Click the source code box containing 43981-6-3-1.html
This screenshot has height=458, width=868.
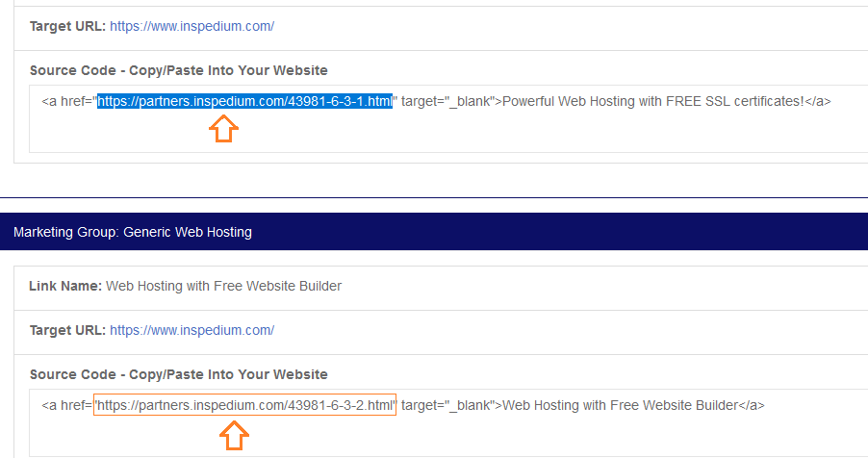coord(448,118)
